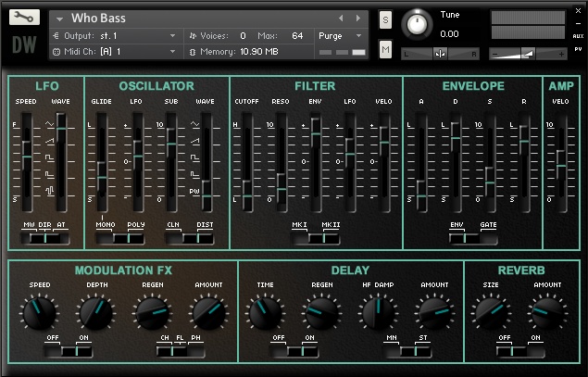The image size is (588, 377).
Task: Expand the Who Bass instrument name dropdown
Action: pyautogui.click(x=61, y=19)
